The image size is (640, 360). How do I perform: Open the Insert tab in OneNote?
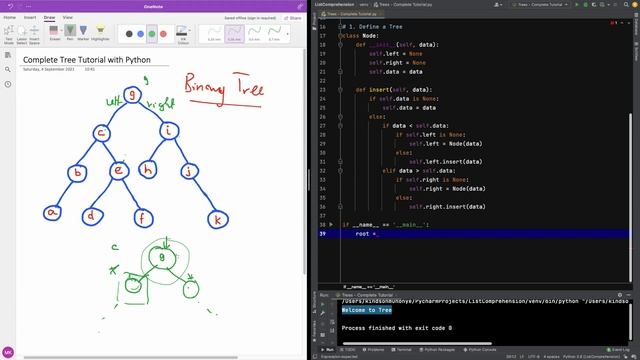coord(30,18)
